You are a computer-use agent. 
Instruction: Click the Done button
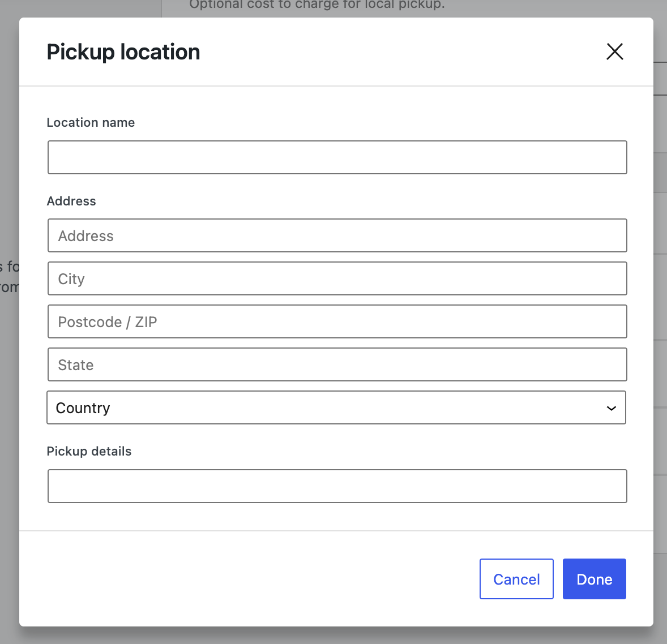tap(594, 579)
